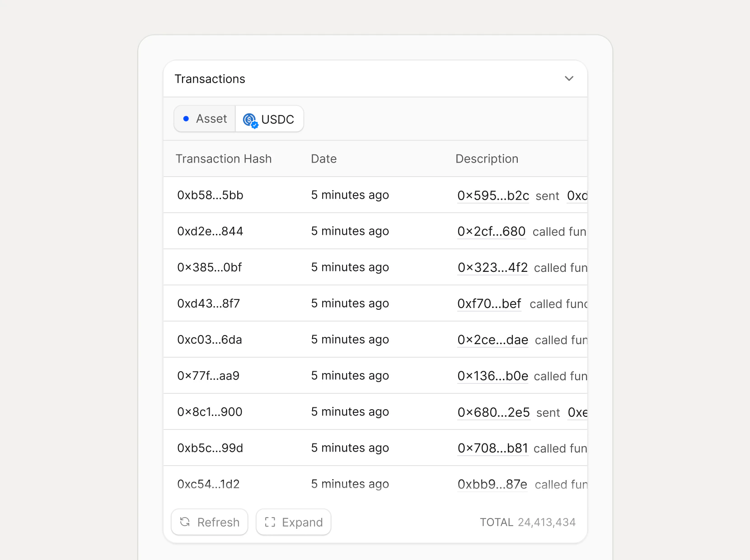750x560 pixels.
Task: Click the blue dot inside the Asset chip
Action: click(x=186, y=119)
